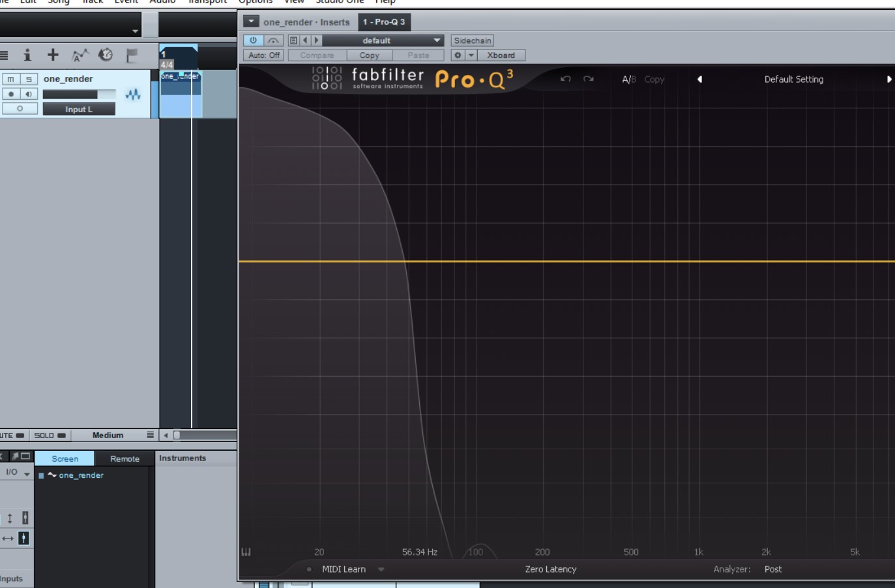Image resolution: width=895 pixels, height=588 pixels.
Task: Click FabFilter A/B Copy button
Action: (654, 80)
